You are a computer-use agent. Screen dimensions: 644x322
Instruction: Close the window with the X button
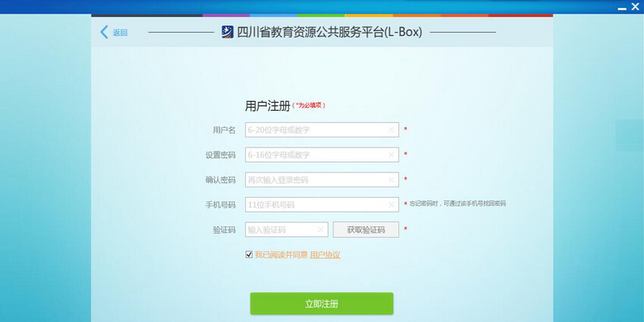[636, 7]
